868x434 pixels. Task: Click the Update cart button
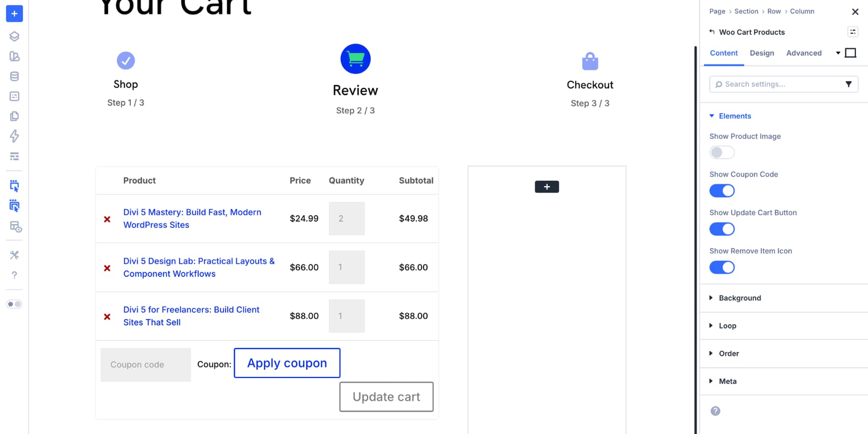coord(386,397)
